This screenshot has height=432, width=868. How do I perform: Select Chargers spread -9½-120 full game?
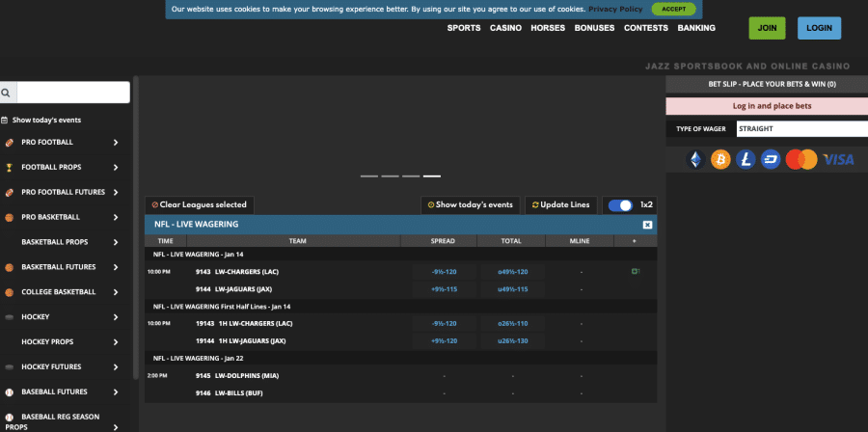(444, 272)
